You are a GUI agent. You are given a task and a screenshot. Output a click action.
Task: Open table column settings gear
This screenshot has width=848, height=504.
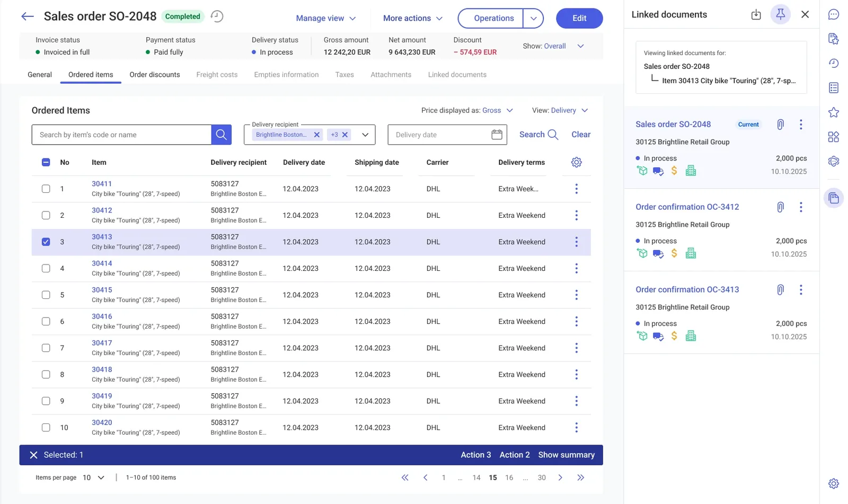(577, 162)
